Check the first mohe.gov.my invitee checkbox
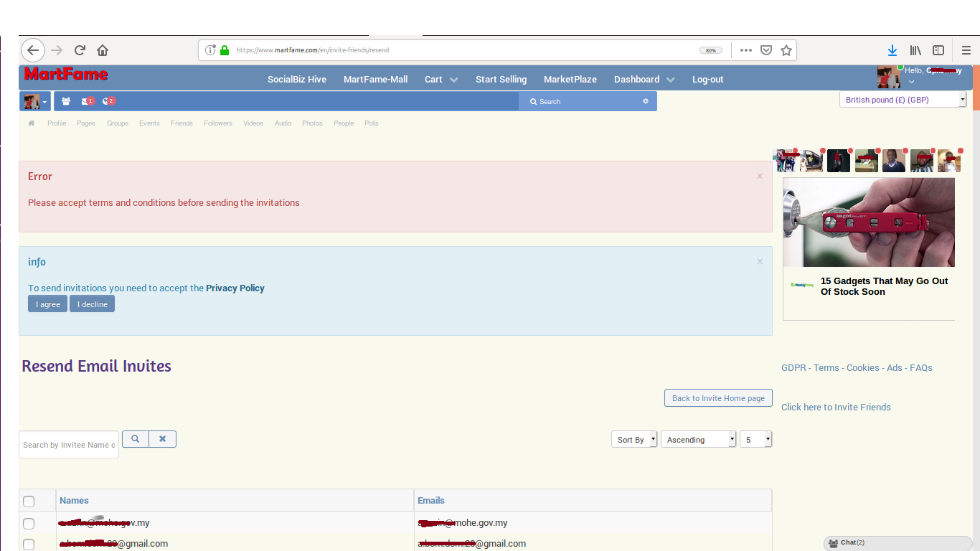This screenshot has height=551, width=980. pyautogui.click(x=29, y=524)
